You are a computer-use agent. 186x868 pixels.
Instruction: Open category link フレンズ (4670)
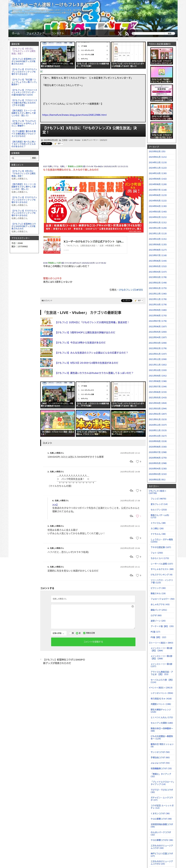coord(158,499)
